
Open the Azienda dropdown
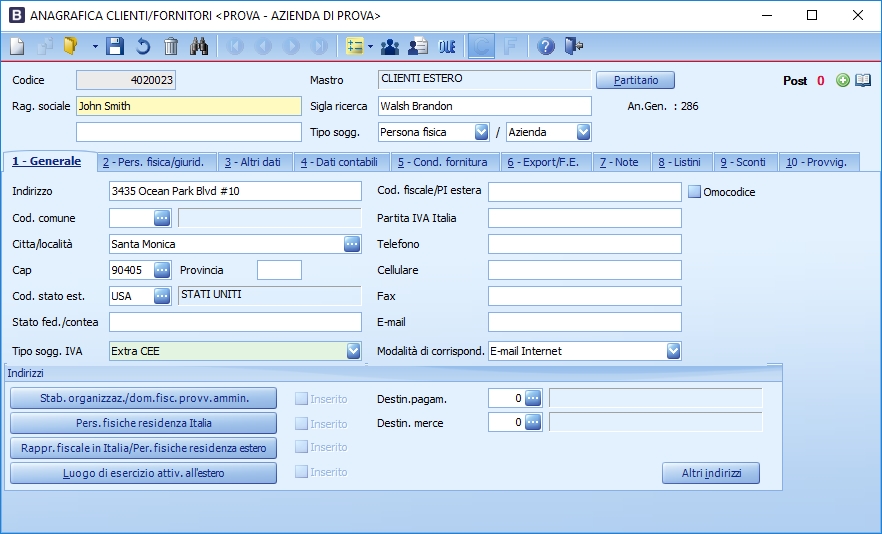coord(583,132)
